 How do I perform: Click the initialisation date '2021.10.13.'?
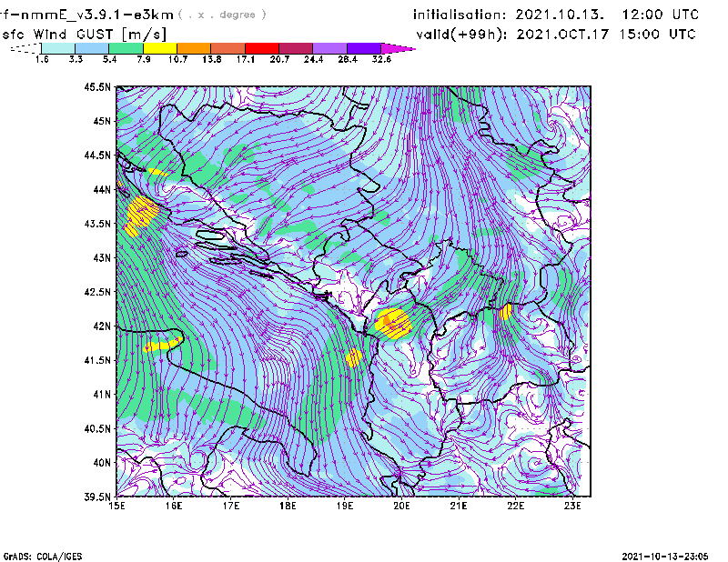tap(560, 15)
